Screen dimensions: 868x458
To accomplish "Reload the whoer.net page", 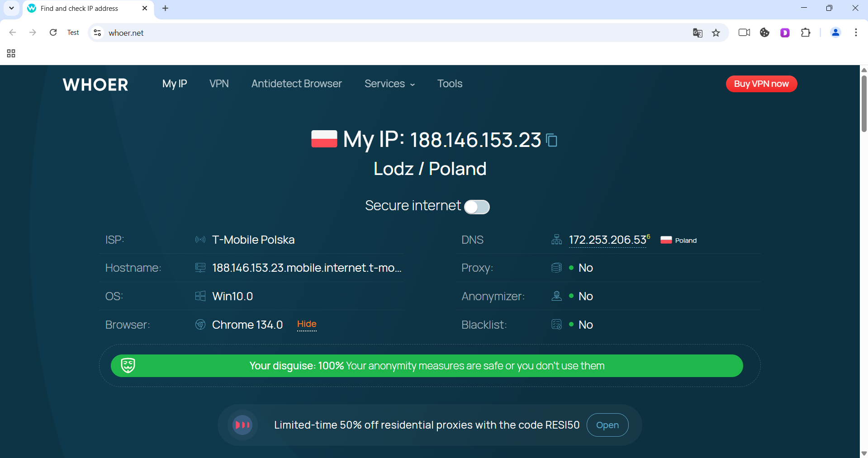I will pyautogui.click(x=53, y=33).
